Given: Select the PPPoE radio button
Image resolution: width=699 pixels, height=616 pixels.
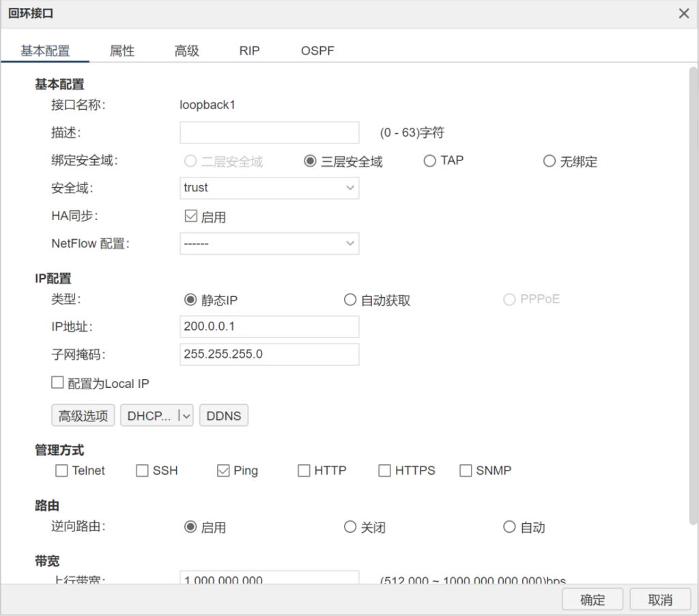Looking at the screenshot, I should [x=509, y=300].
